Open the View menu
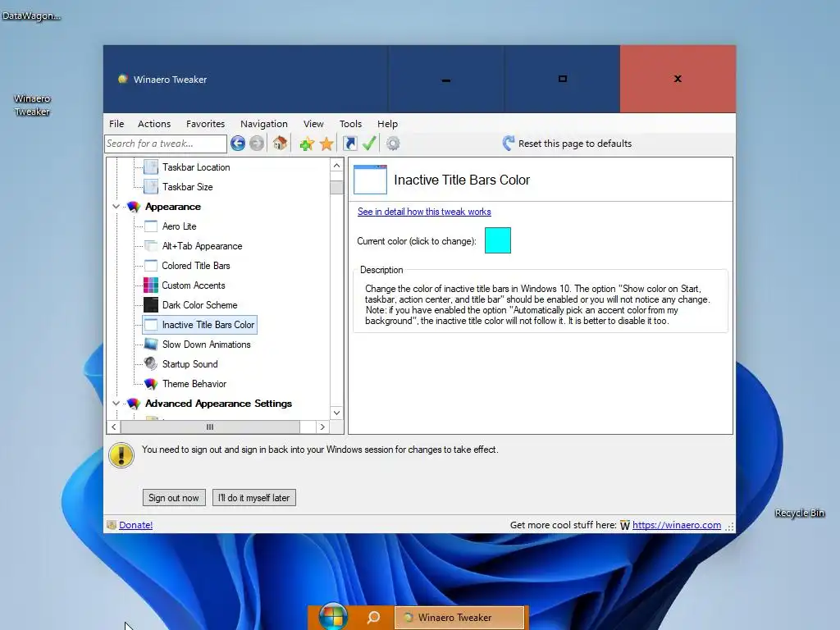Screen dimensions: 840x630 tap(313, 124)
